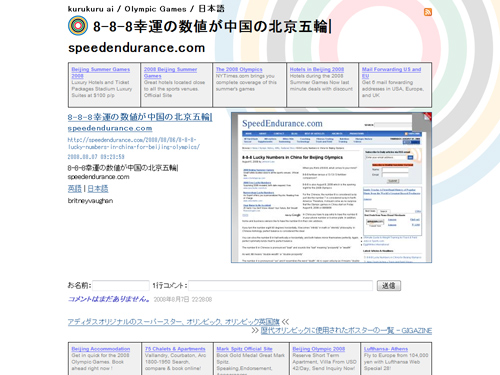Viewport: 500px width, 375px height.
Task: Open the Beijing Summer Games 2008 ad
Action: 100,72
